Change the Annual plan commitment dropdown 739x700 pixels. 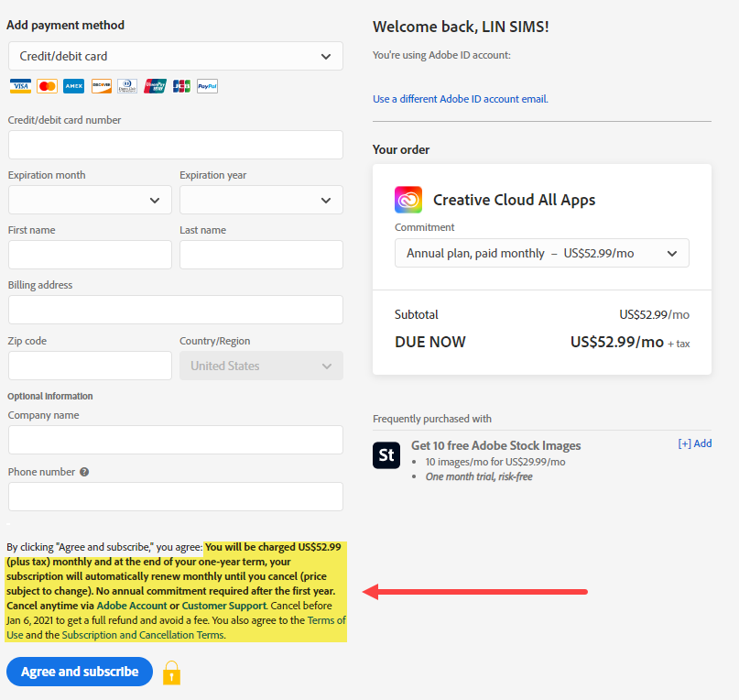(x=541, y=253)
